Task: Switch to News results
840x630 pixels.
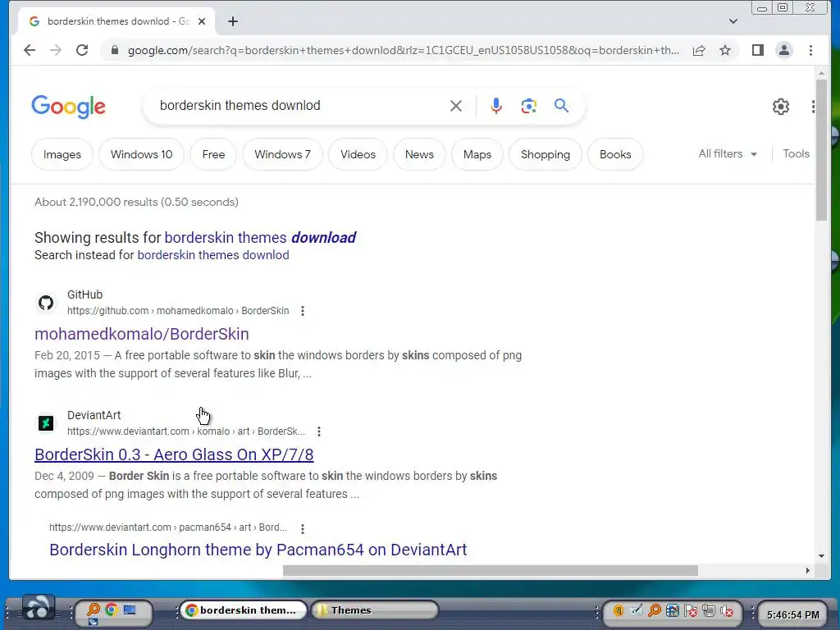Action: 419,154
